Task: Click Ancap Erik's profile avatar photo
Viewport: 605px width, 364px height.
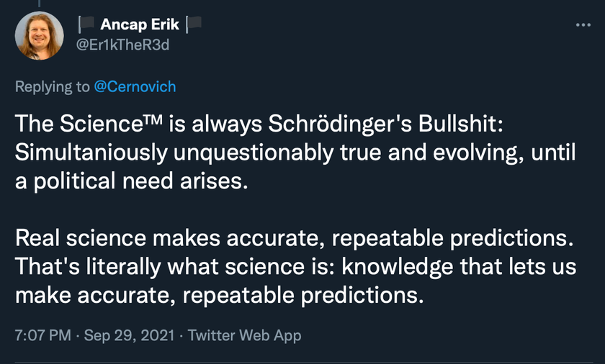Action: (x=40, y=35)
